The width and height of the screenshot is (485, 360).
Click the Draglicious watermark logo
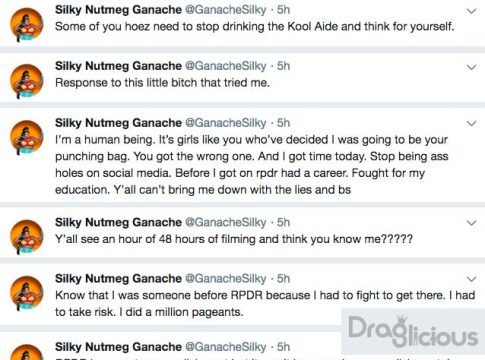point(413,331)
